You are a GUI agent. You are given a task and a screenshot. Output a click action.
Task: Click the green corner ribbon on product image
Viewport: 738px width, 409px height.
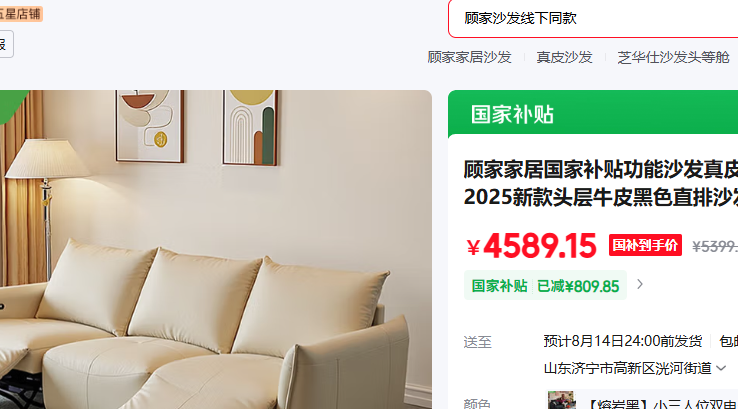11,105
